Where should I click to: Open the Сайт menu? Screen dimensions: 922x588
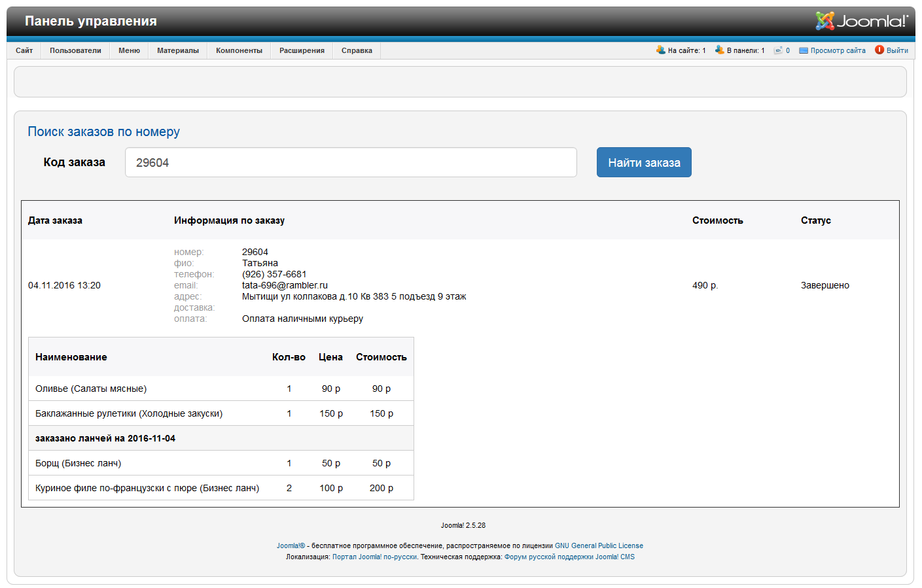pyautogui.click(x=24, y=50)
